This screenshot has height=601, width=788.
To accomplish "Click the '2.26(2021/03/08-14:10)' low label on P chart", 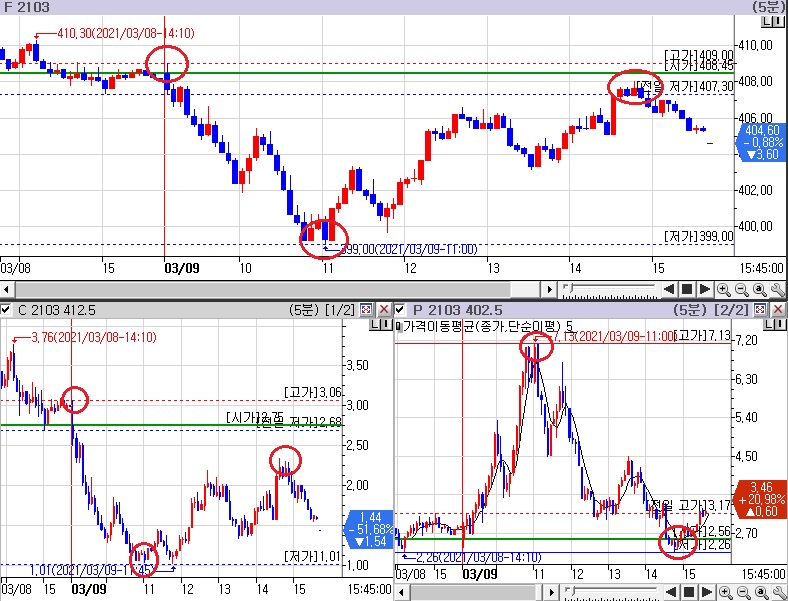I will pos(478,557).
